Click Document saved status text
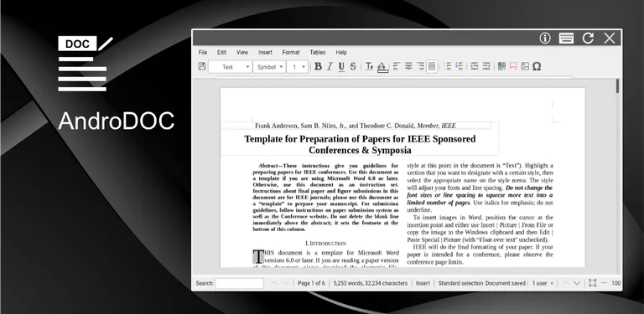Viewport: 644px width, 314px height. 506,283
